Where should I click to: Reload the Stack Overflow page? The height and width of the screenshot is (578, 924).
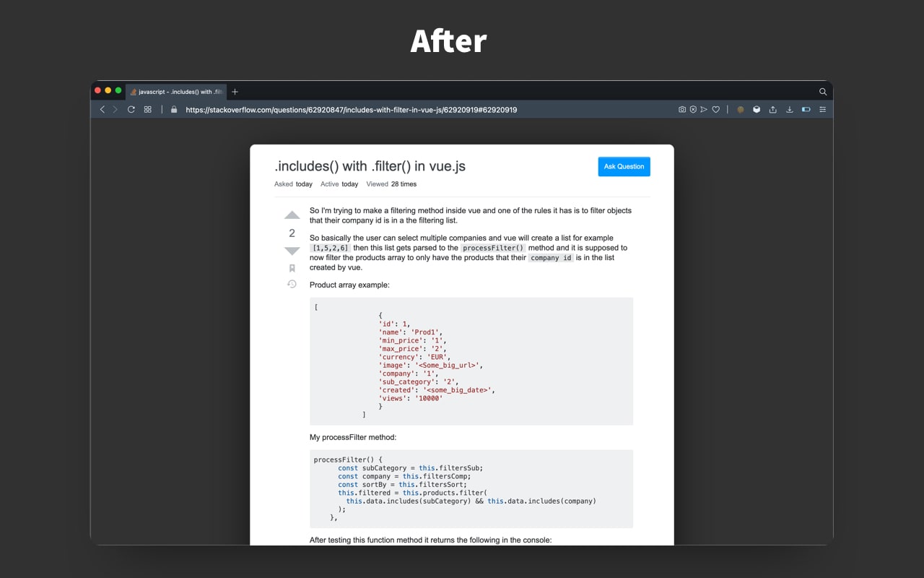[131, 110]
